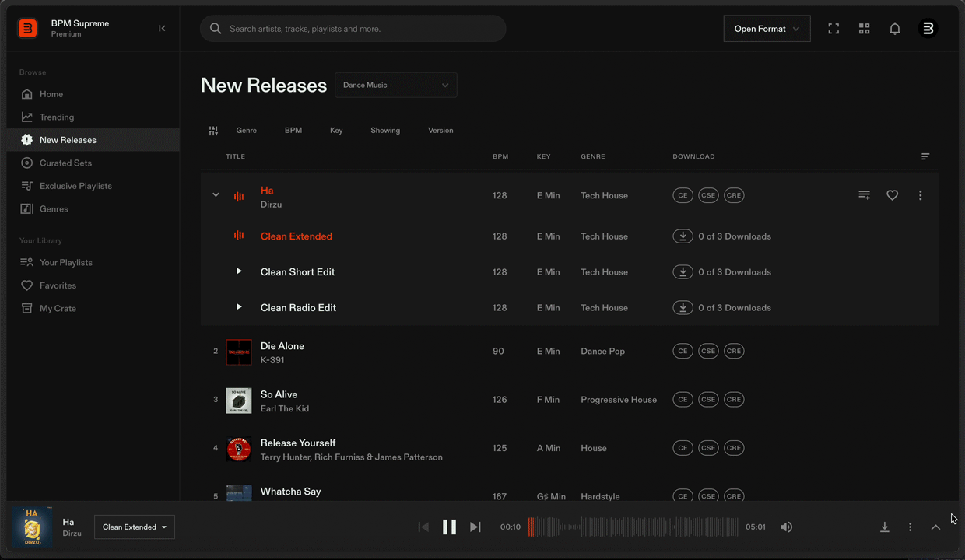Download the Clean Radio Edit version

point(683,308)
